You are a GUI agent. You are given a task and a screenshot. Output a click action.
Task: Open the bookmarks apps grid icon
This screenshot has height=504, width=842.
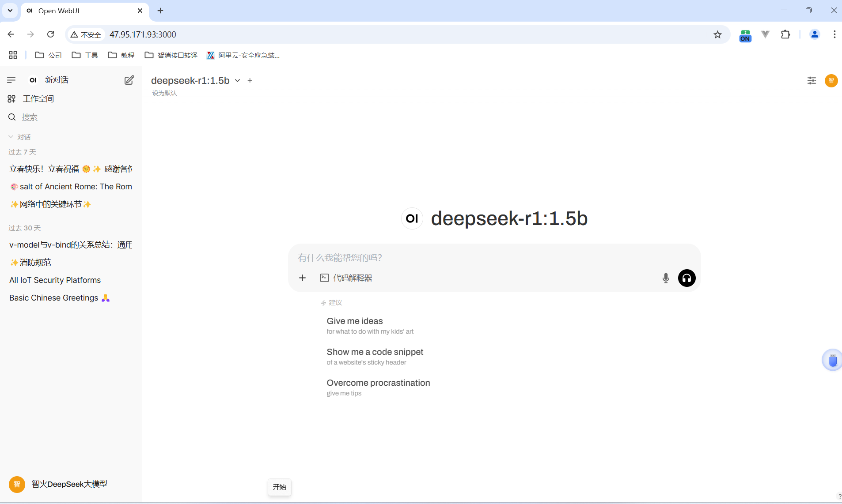[x=13, y=55]
